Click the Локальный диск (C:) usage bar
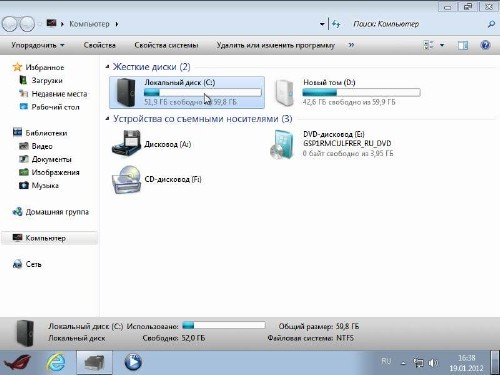Viewport: 500px width, 375px height. click(x=203, y=92)
